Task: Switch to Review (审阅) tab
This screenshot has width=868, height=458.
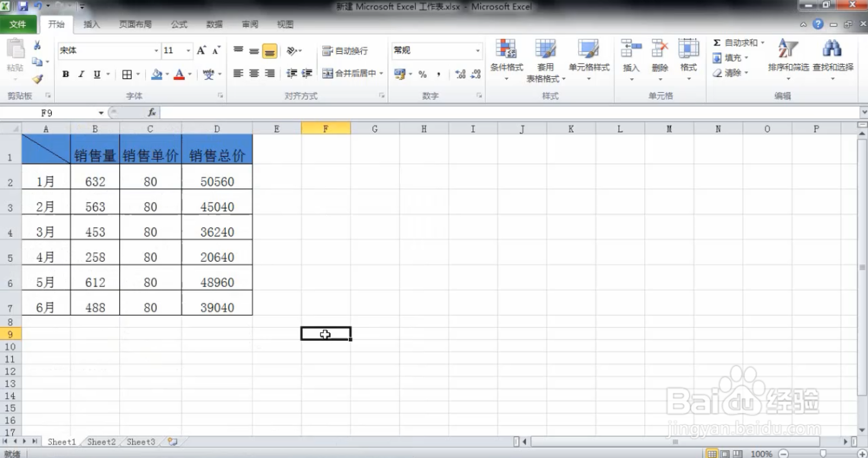Action: [250, 24]
